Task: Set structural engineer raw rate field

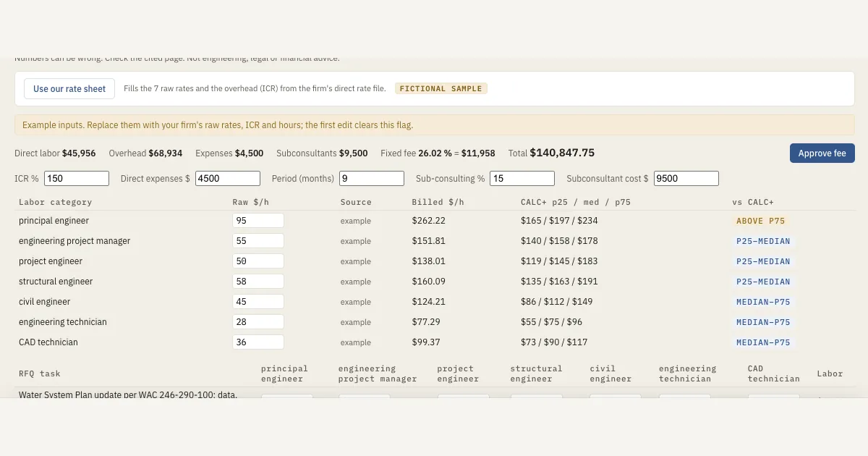Action: pos(258,282)
